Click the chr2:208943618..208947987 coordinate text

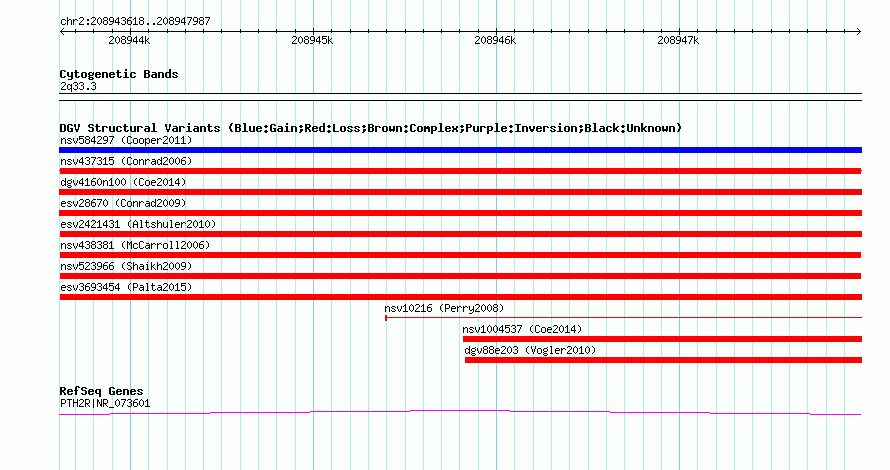coord(135,21)
